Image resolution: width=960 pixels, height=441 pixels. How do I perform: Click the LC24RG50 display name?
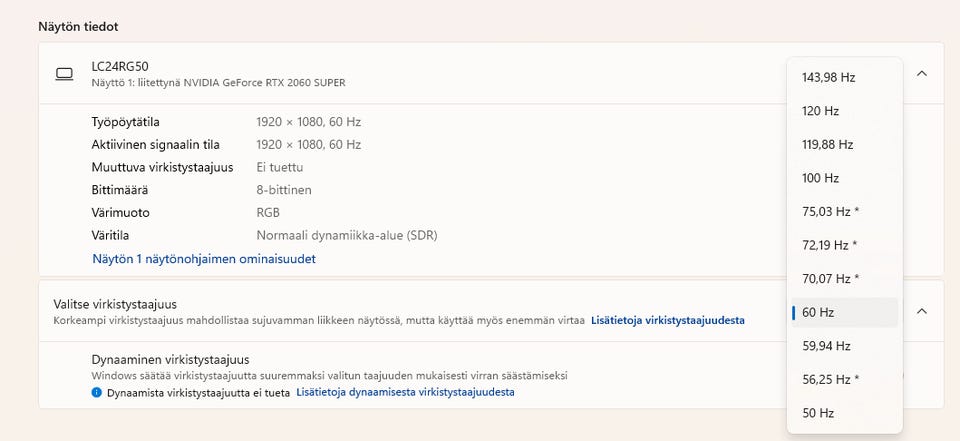tap(120, 66)
